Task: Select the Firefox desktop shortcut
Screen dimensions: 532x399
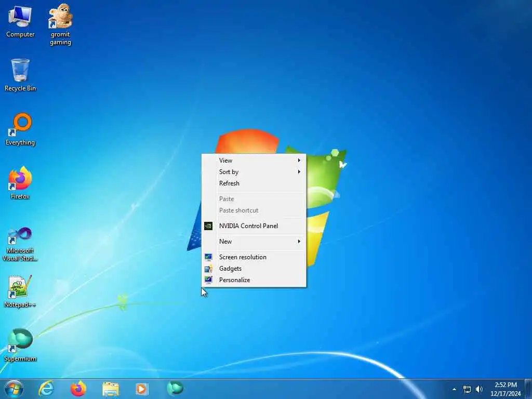Action: click(20, 183)
